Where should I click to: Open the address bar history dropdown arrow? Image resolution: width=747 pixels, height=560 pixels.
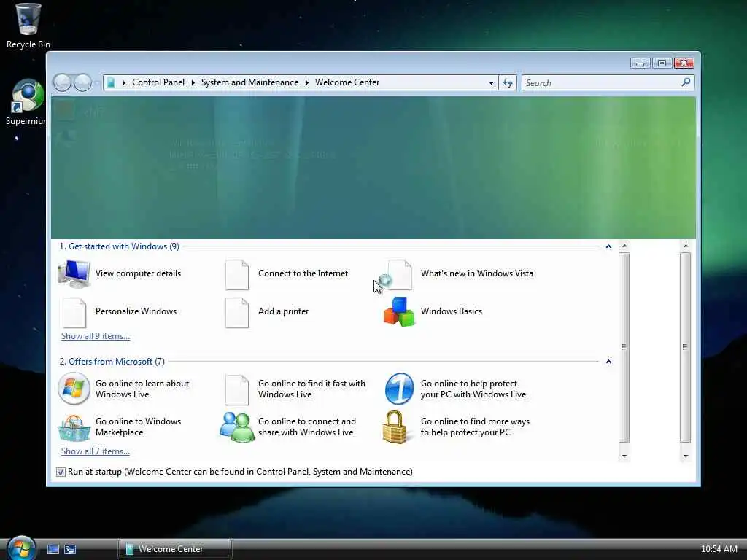491,83
